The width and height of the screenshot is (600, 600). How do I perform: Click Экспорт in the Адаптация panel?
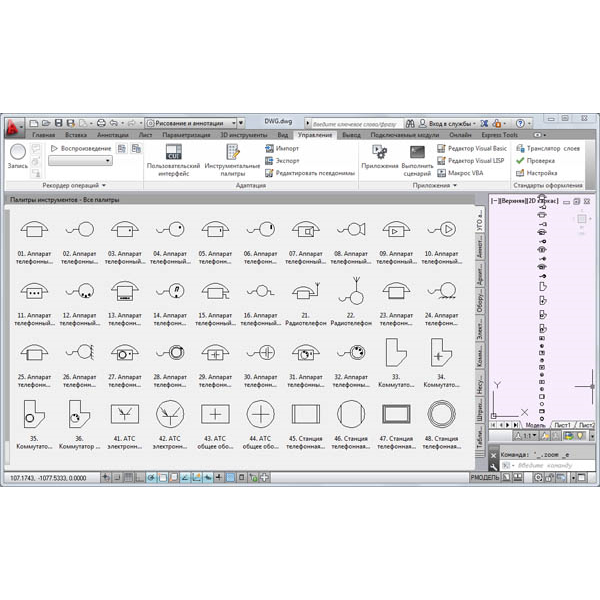coord(282,161)
